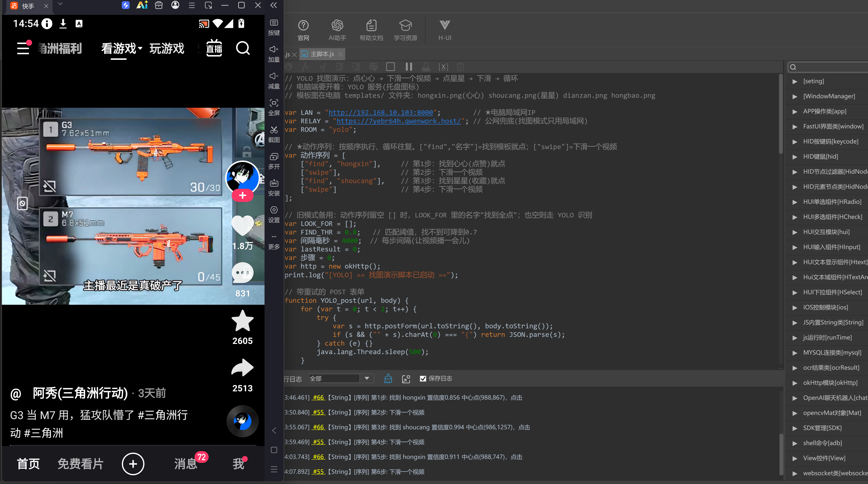Tap the red plus follow button on the avatar
Screen dimensions: 868x484
point(242,195)
